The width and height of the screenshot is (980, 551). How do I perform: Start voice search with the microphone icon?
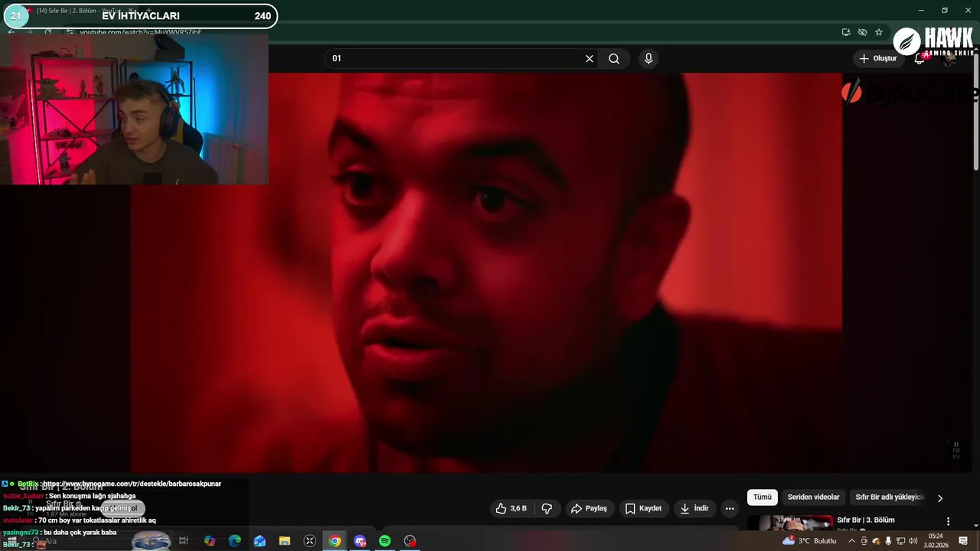tap(648, 59)
